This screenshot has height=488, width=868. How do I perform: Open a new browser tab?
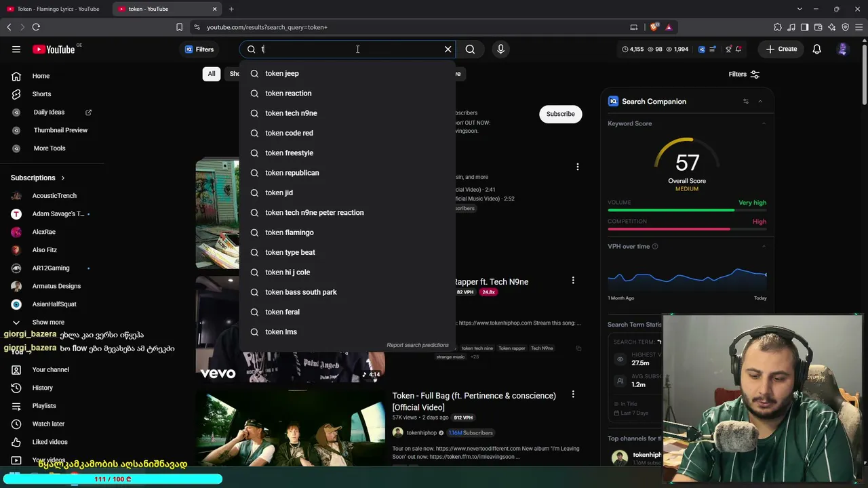[x=231, y=9]
